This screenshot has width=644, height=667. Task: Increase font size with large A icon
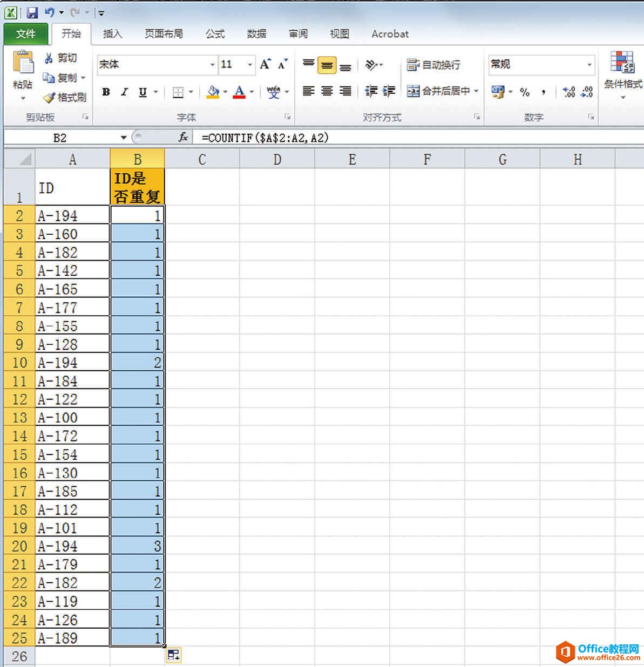pos(265,64)
